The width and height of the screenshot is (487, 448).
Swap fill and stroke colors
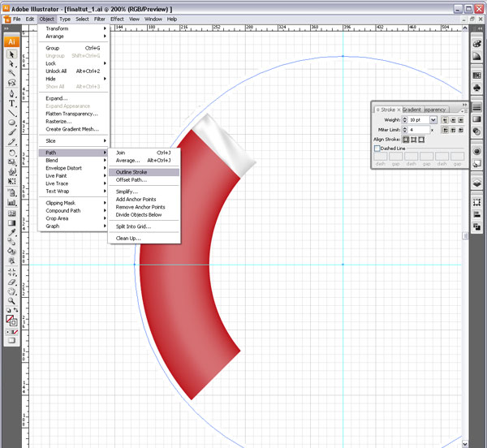(x=15, y=310)
